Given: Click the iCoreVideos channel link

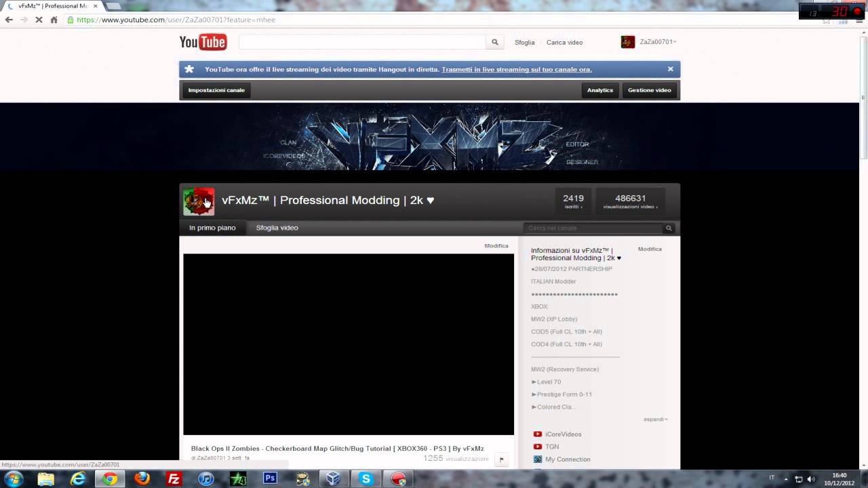Looking at the screenshot, I should pos(564,434).
